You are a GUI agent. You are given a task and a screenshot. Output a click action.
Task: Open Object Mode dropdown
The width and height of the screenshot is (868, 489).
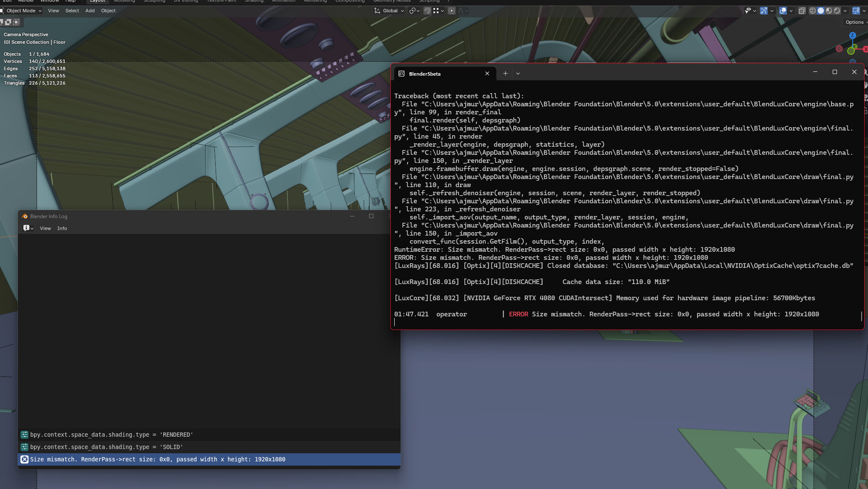pos(21,11)
